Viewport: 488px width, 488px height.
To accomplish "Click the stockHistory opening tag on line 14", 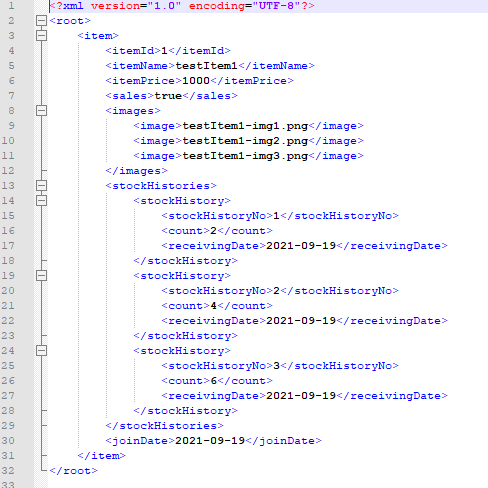I will pyautogui.click(x=182, y=201).
